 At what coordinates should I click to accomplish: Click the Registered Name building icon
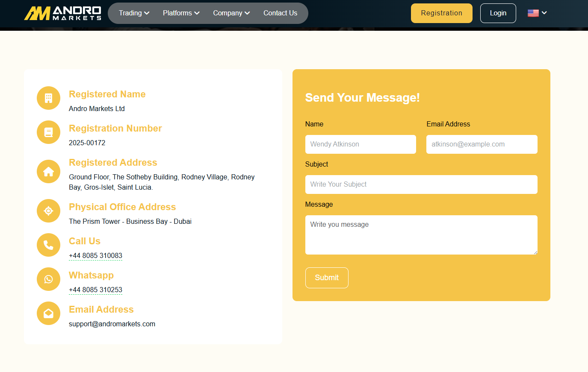tap(49, 98)
